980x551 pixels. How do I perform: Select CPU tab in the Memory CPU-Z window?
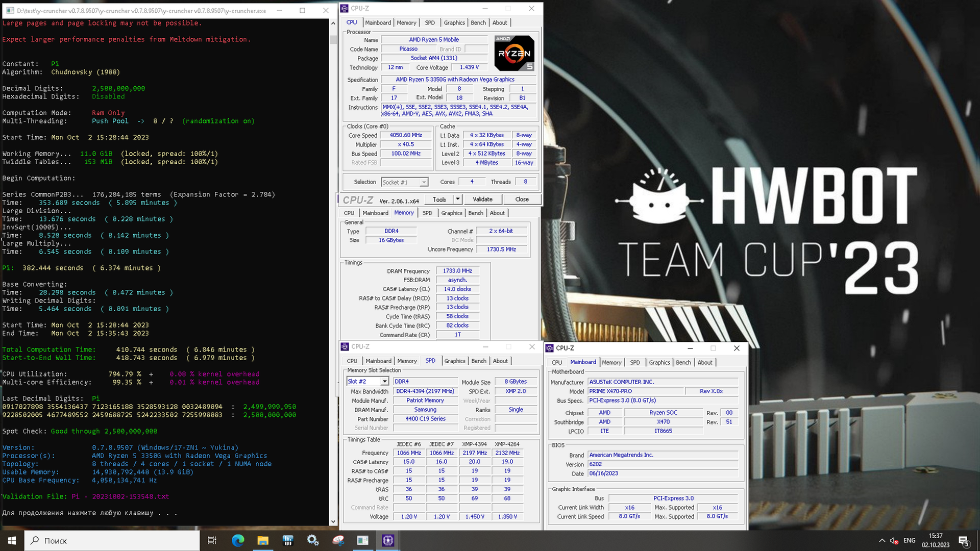[349, 213]
